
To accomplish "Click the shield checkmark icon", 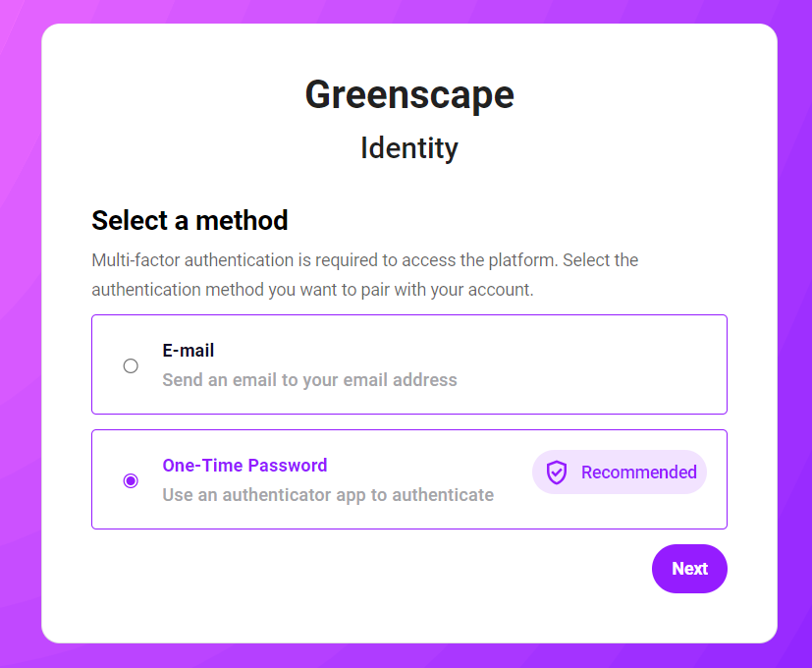I will click(x=557, y=473).
